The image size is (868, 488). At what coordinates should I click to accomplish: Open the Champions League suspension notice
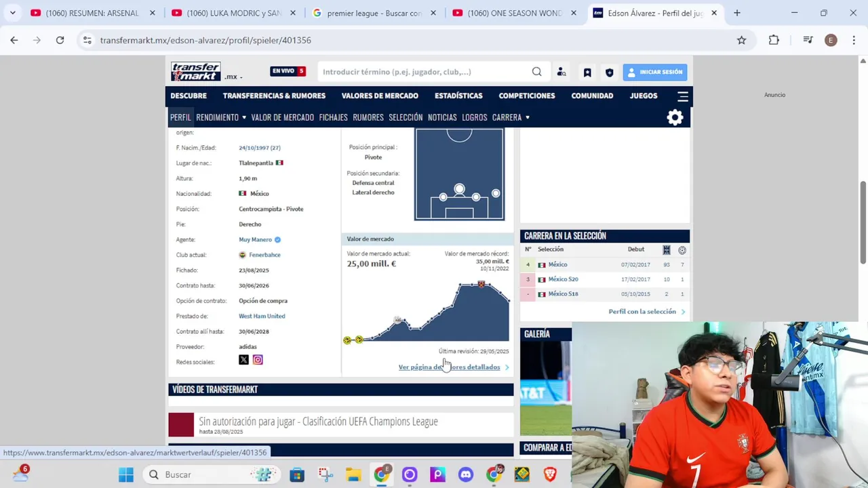(x=318, y=422)
